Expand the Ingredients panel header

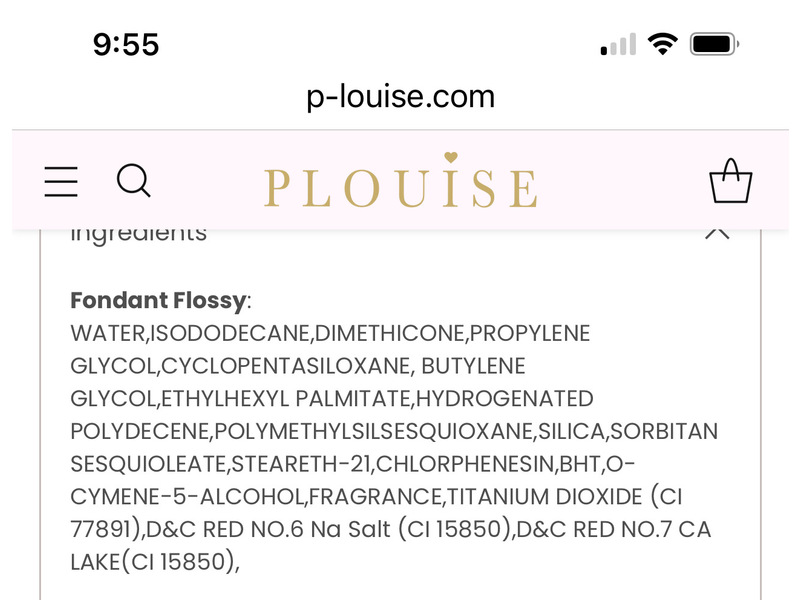(x=137, y=232)
